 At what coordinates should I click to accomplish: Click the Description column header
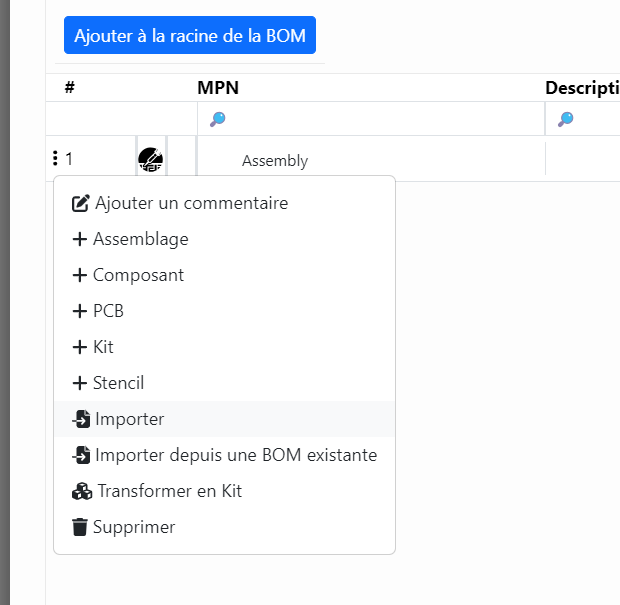581,88
